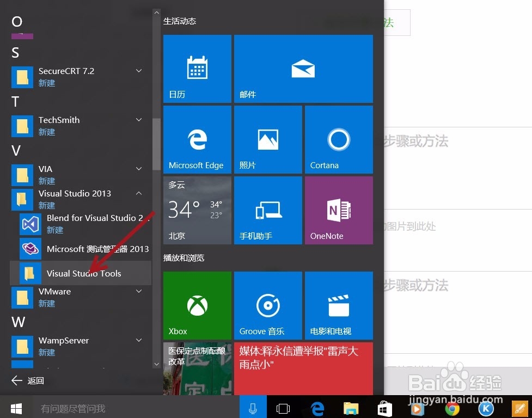Open the Calendar (日历) tile

tap(197, 69)
